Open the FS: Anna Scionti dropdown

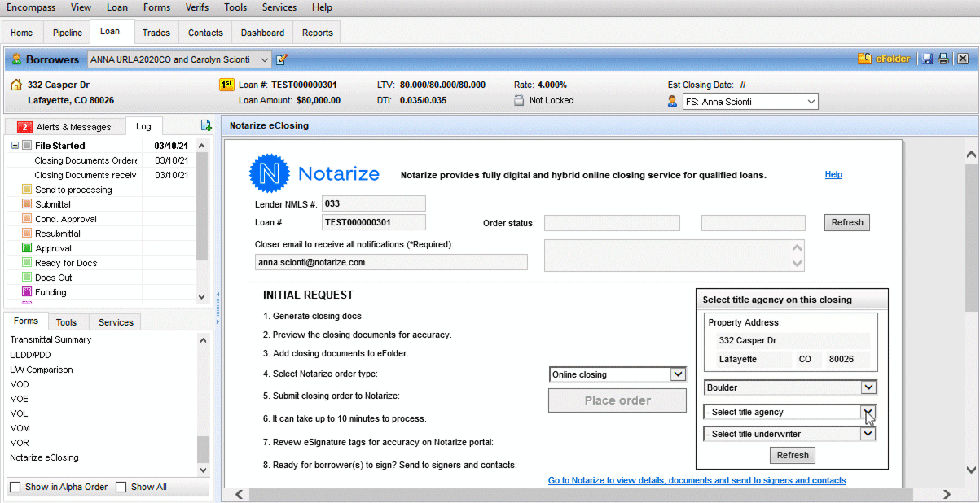(x=811, y=102)
